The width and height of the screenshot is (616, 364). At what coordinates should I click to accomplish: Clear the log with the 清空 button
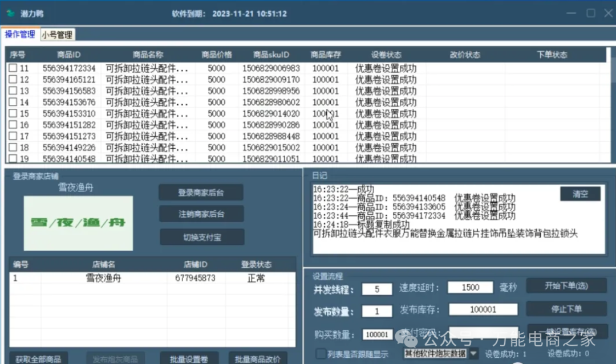point(580,194)
